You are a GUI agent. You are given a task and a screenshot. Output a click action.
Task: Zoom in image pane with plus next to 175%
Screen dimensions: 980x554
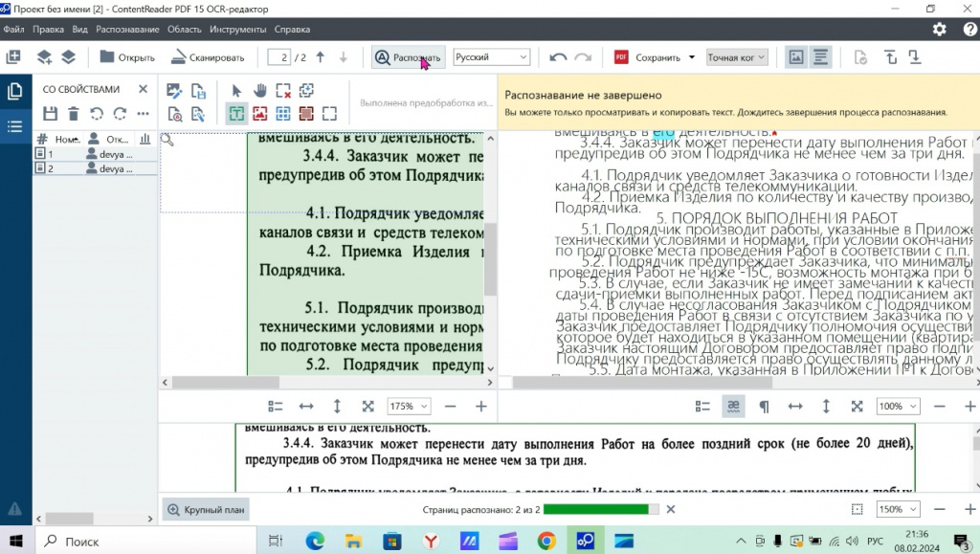click(480, 407)
